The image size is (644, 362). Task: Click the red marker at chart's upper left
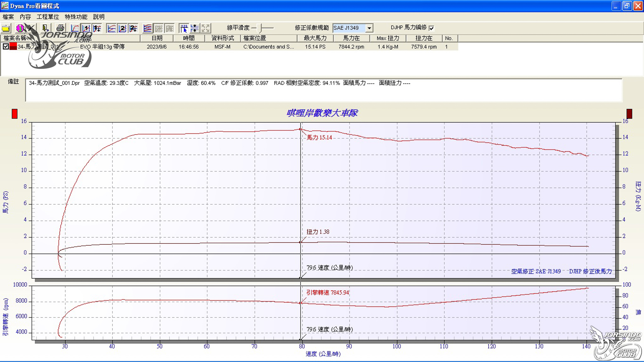point(14,114)
